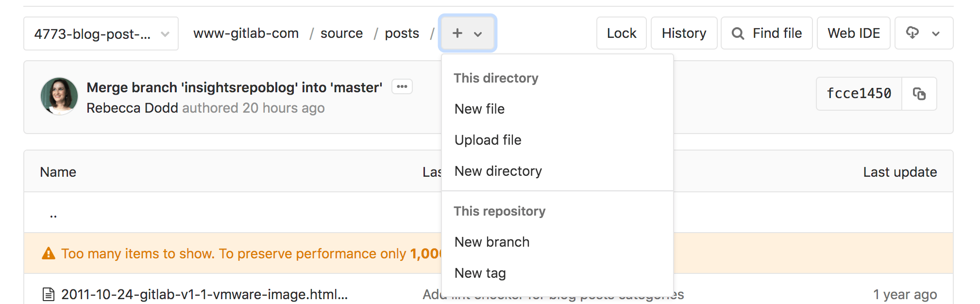Launch the Web IDE

(x=854, y=33)
